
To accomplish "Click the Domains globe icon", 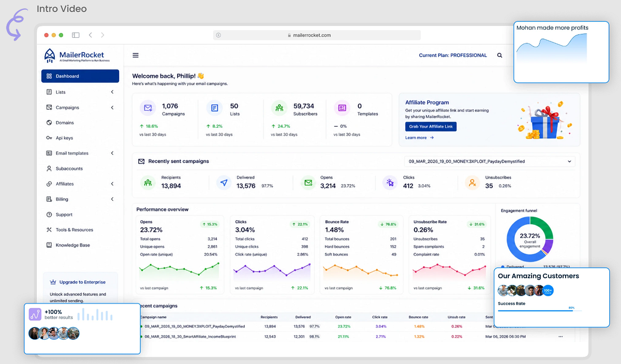I will click(x=49, y=123).
